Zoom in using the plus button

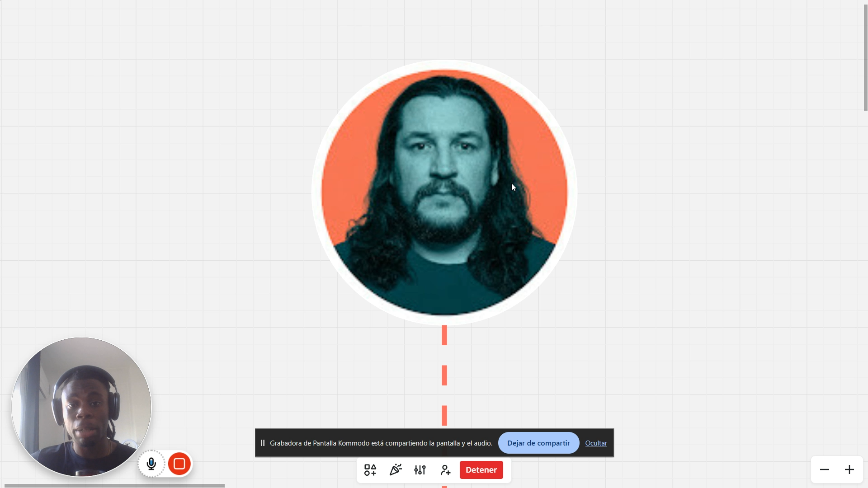tap(849, 470)
